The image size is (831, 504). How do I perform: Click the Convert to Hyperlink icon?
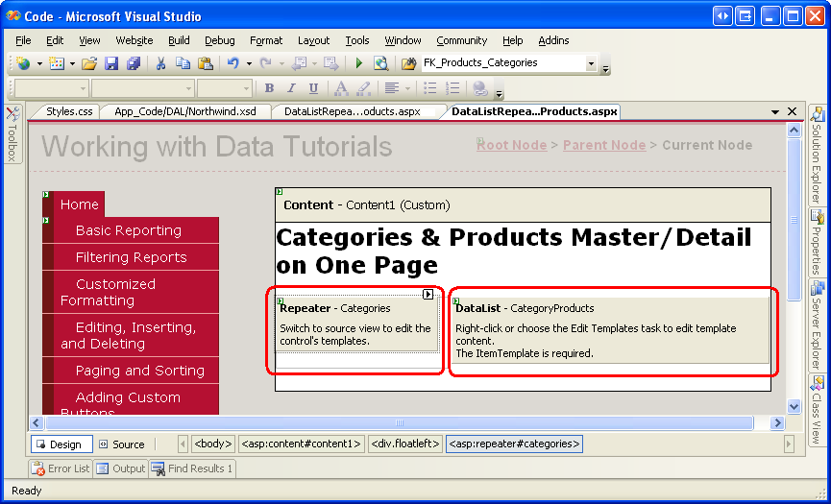(480, 88)
